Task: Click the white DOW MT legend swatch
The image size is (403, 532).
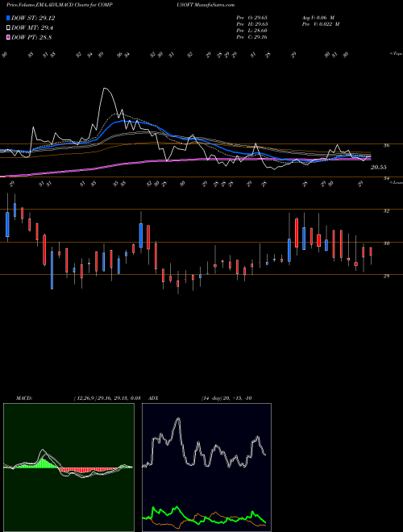Action: [x=9, y=28]
